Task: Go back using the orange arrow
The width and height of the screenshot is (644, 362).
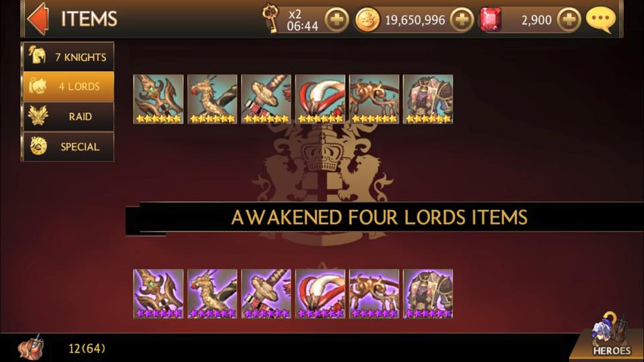Action: click(x=38, y=19)
